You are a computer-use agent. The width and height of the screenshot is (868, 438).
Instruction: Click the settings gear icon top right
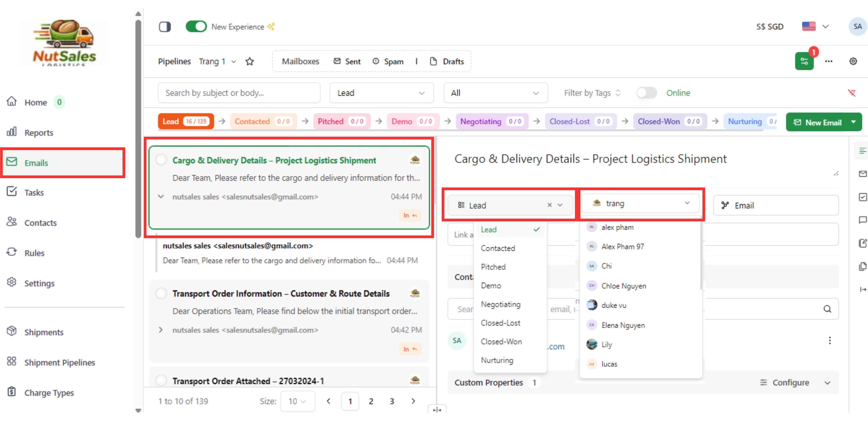point(853,61)
